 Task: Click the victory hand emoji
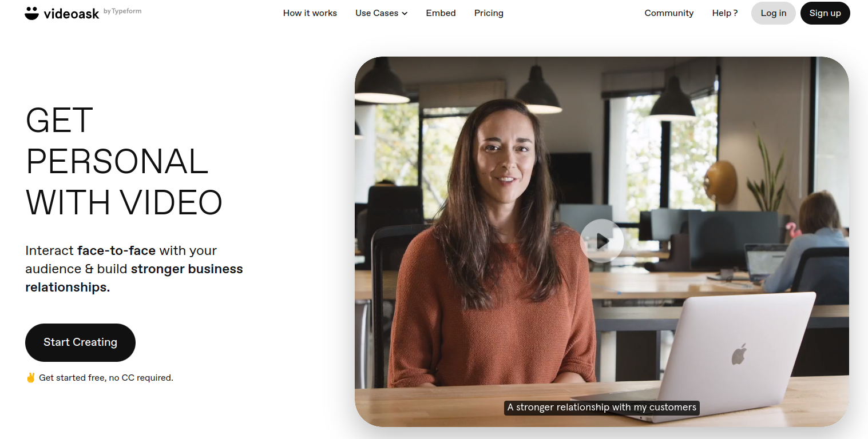point(30,377)
